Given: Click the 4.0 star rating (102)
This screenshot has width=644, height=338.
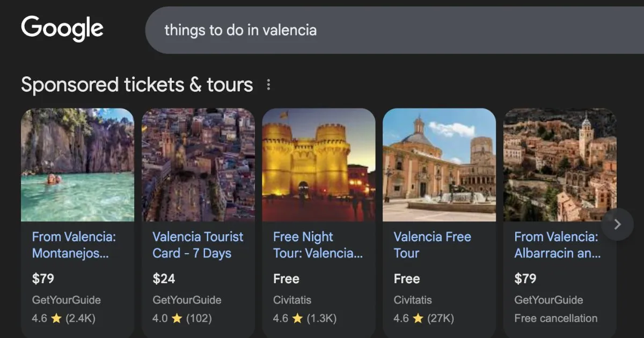Looking at the screenshot, I should pos(182,318).
